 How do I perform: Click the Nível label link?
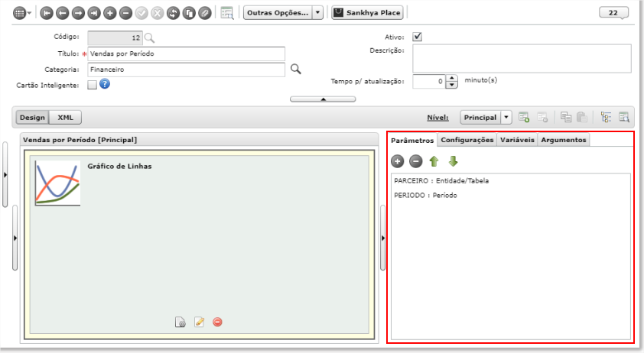pyautogui.click(x=437, y=118)
